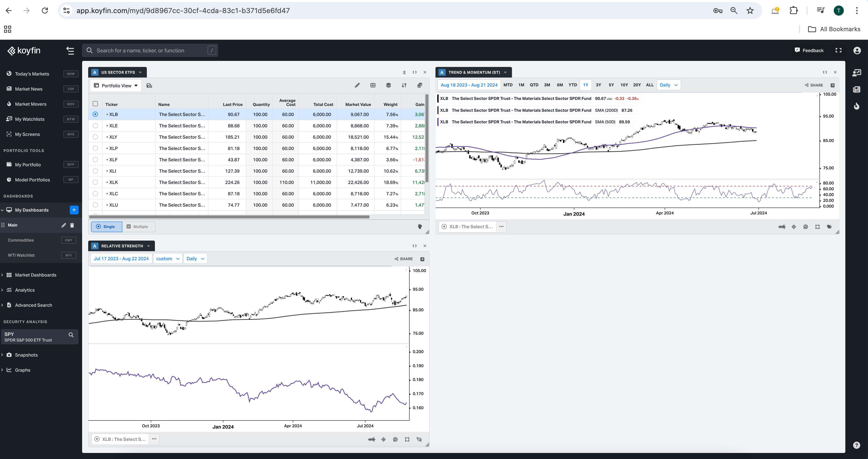
Task: Click the tags icon in Trend & Momentum chart
Action: pyautogui.click(x=829, y=227)
